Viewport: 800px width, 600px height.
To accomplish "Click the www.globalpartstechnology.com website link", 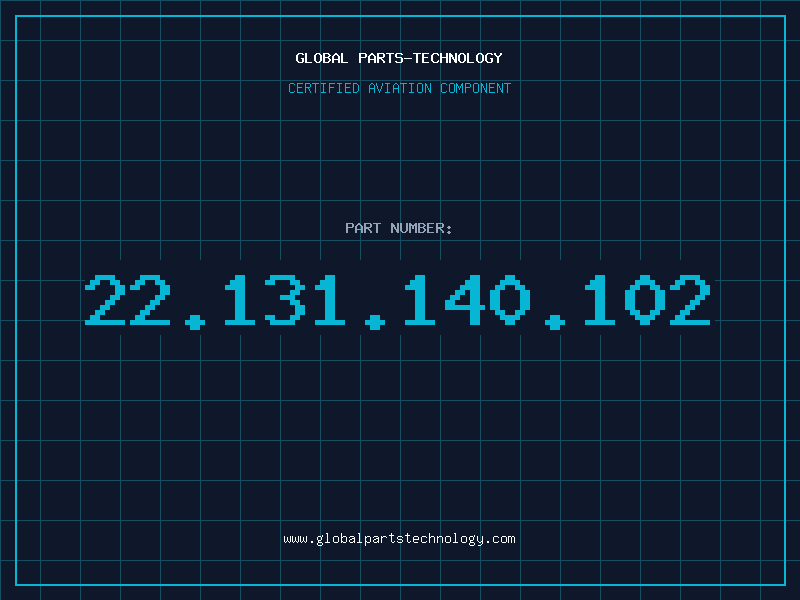I will 399,539.
